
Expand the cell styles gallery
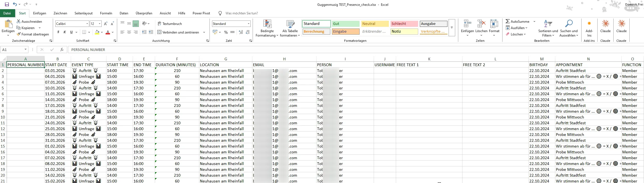pyautogui.click(x=452, y=28)
